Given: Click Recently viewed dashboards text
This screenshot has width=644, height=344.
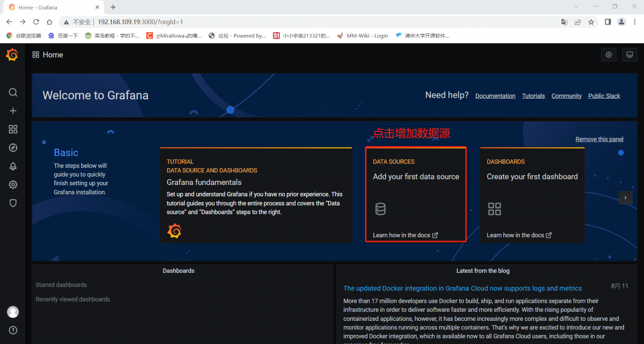Looking at the screenshot, I should (72, 299).
